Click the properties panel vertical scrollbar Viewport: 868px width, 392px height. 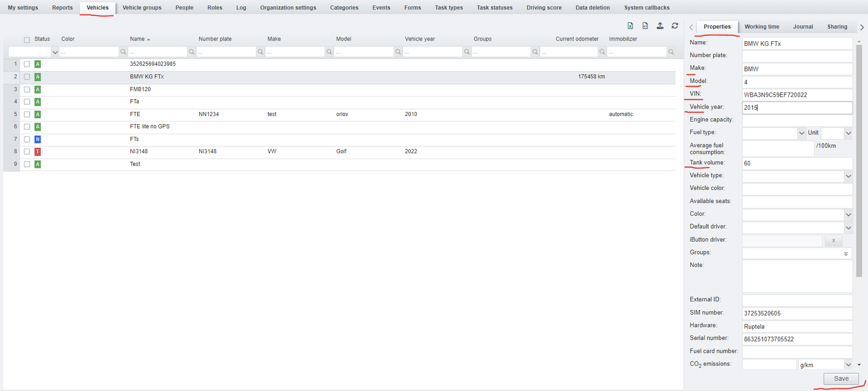coord(859,160)
